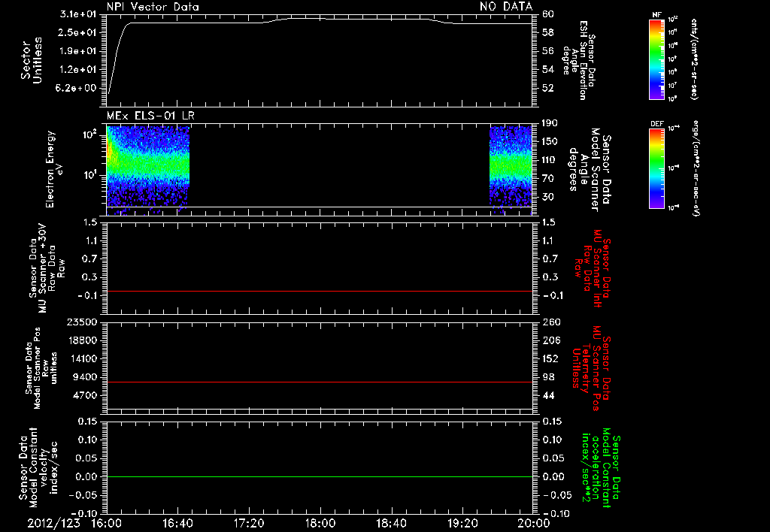Click the 'MU Scanner +30V Raw Data' axis label
Image resolution: width=770 pixels, height=532 pixels.
[x=47, y=268]
